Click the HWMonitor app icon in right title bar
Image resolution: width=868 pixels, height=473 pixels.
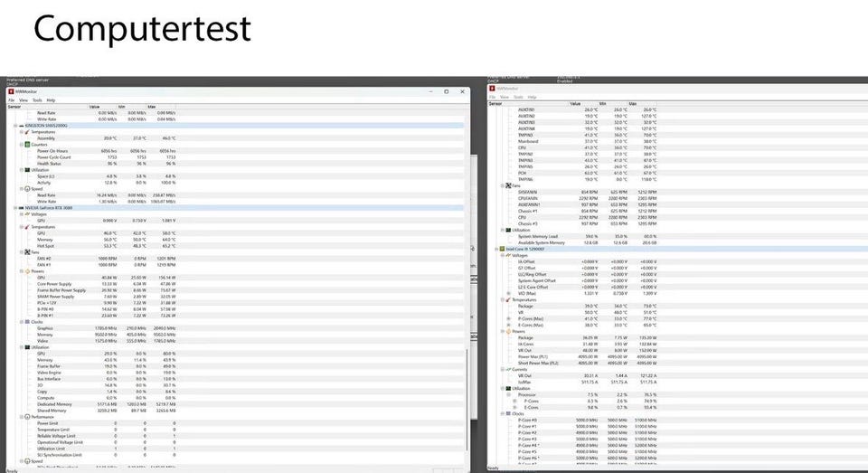click(x=492, y=88)
